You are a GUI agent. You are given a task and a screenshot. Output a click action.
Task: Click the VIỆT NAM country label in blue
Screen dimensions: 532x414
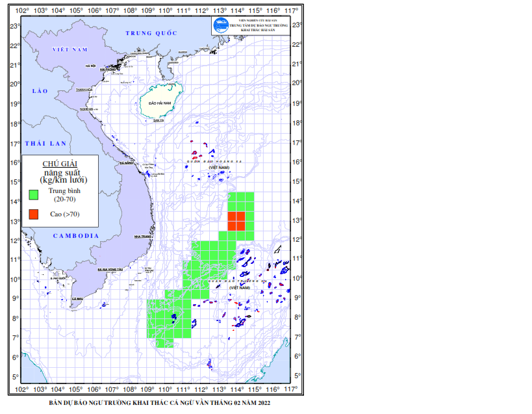[70, 49]
